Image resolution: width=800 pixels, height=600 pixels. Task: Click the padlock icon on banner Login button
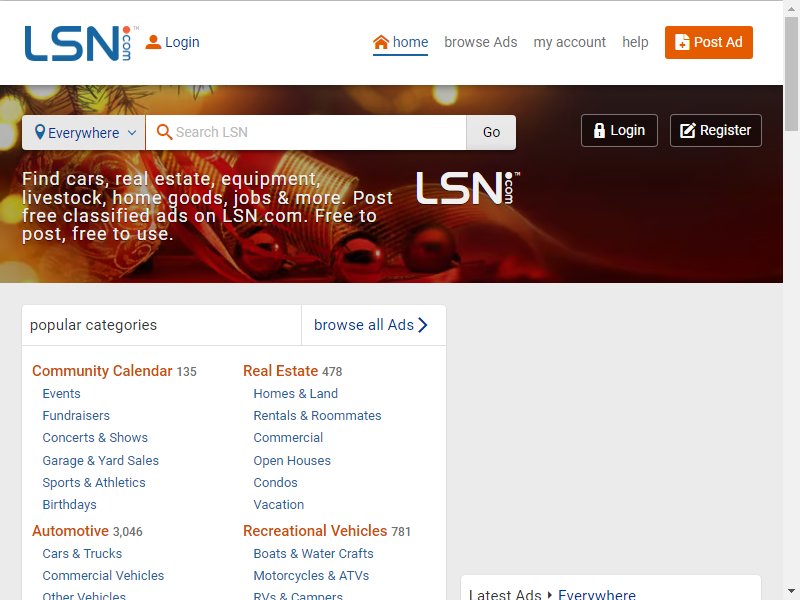point(599,131)
